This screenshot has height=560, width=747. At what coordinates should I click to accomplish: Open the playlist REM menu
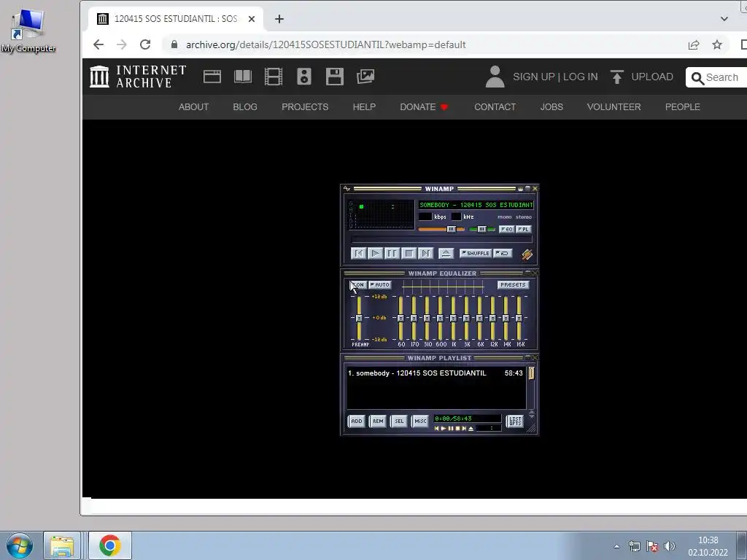378,421
